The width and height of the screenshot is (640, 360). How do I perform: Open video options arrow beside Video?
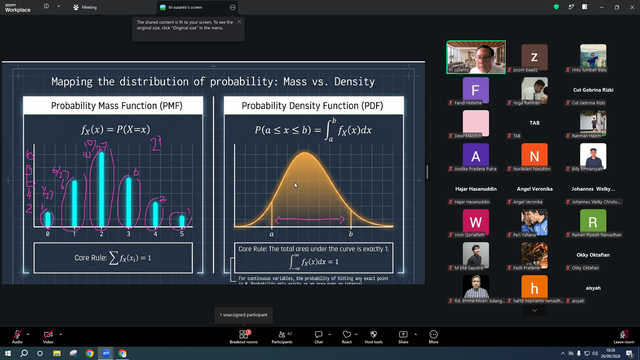tap(60, 334)
